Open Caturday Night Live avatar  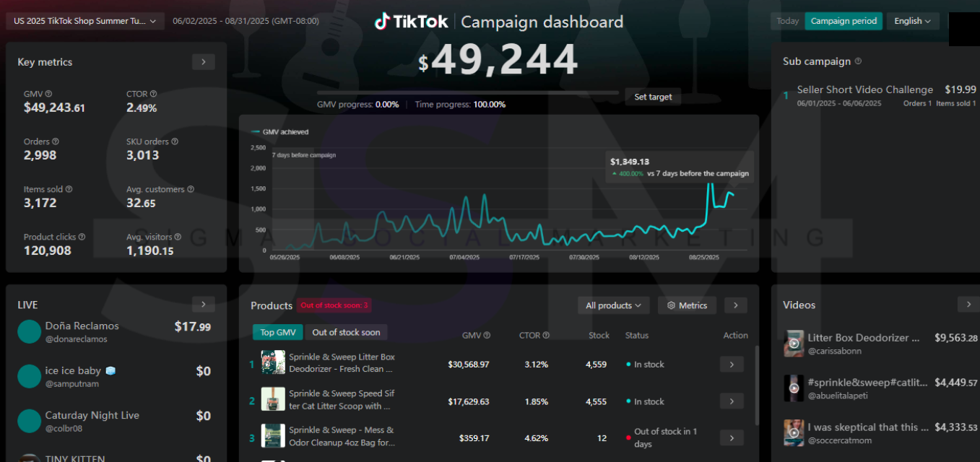click(29, 421)
